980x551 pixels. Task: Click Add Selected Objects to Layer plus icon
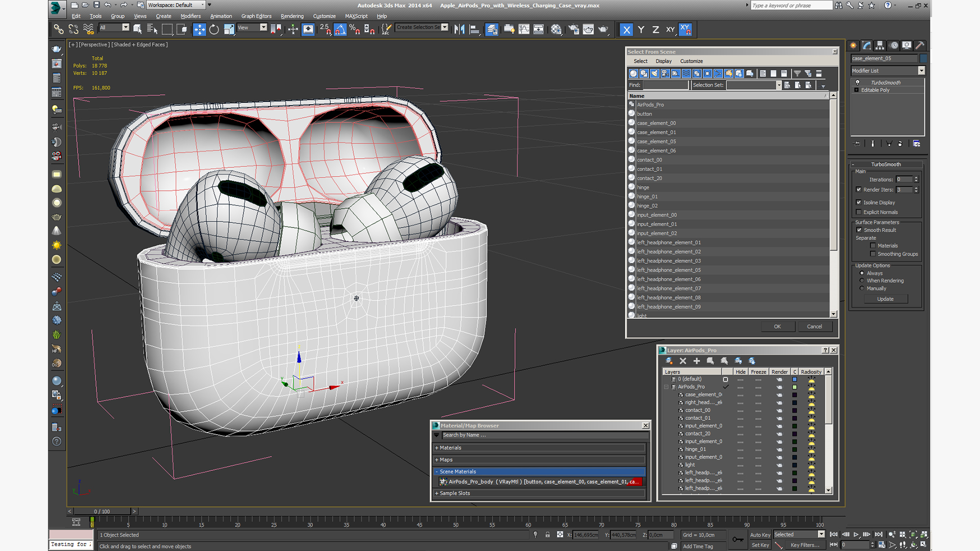pos(697,361)
